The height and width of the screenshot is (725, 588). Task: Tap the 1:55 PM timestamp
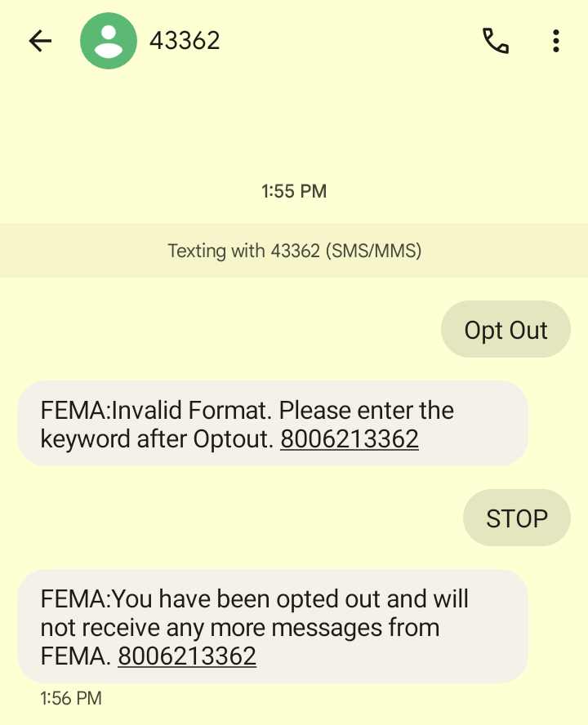point(294,191)
